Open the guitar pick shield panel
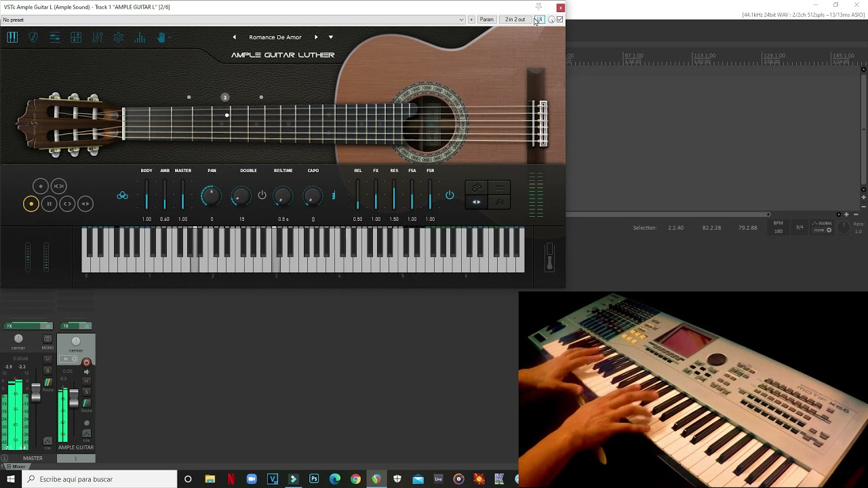Viewport: 868px width, 488px height. (x=33, y=38)
